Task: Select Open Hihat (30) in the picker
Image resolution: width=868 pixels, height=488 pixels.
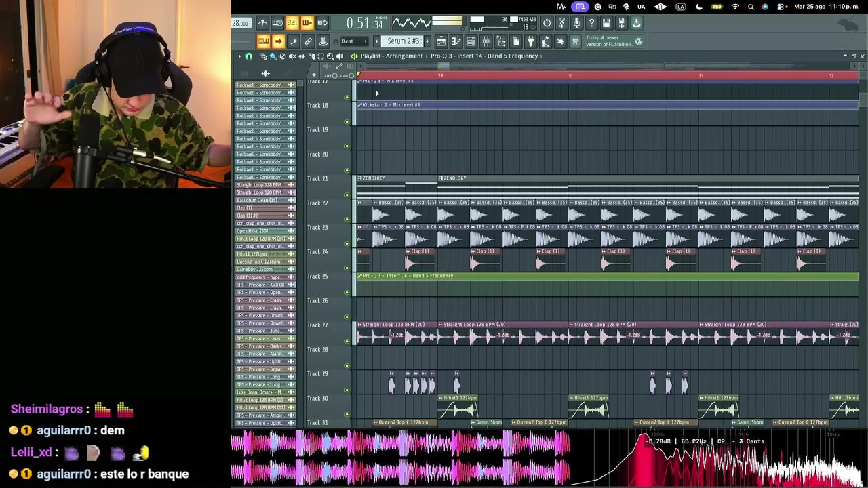Action: coord(265,231)
